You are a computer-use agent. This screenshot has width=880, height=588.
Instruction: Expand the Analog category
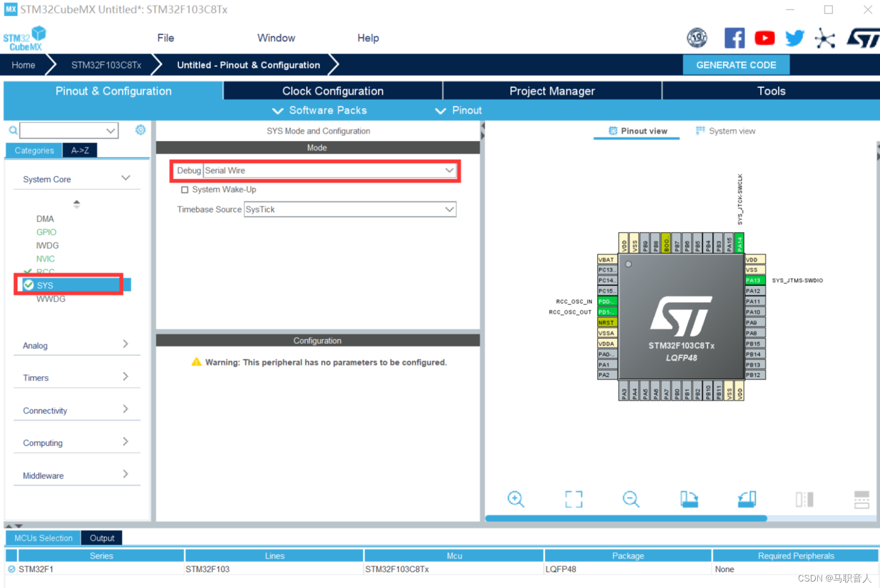[x=125, y=344]
